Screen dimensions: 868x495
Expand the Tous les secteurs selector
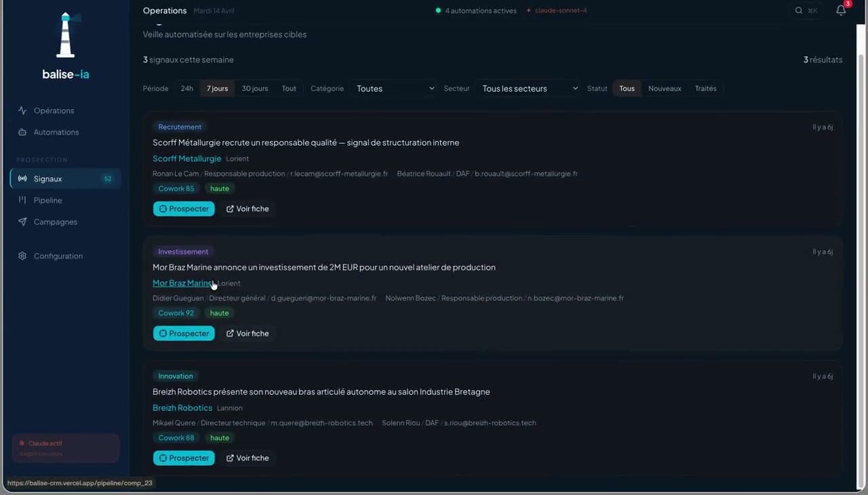[529, 88]
